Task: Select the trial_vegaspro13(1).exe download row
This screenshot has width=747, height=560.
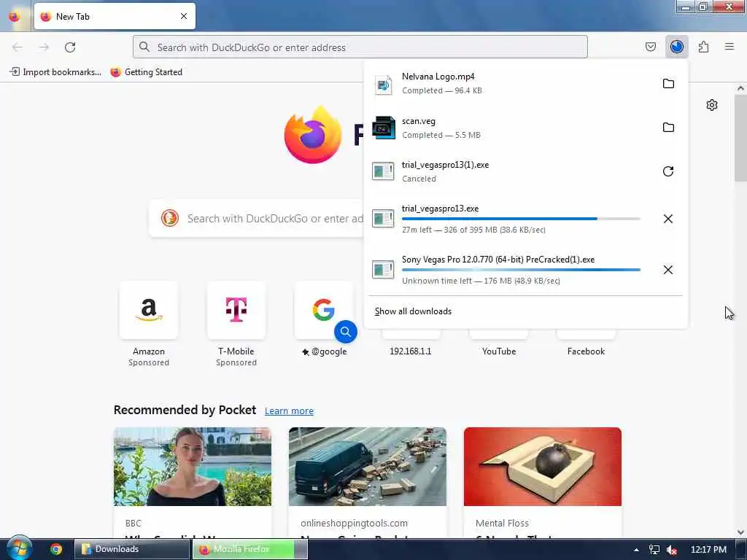Action: (510, 171)
